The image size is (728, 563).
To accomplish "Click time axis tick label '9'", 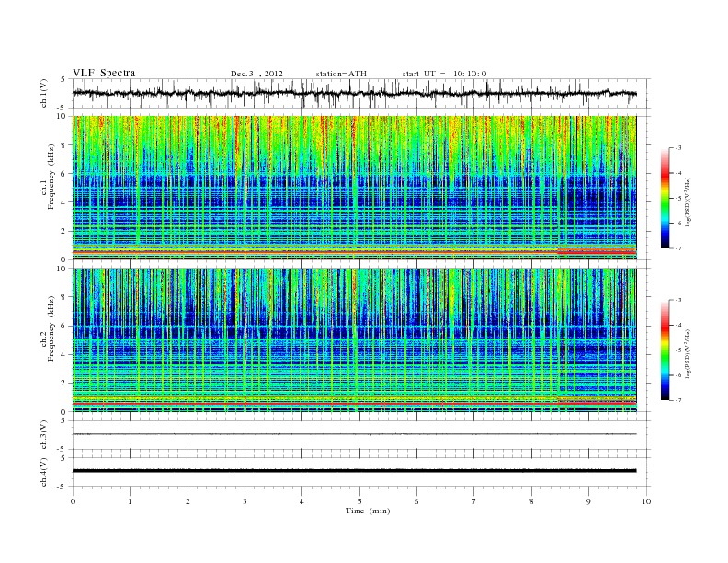I will point(588,501).
